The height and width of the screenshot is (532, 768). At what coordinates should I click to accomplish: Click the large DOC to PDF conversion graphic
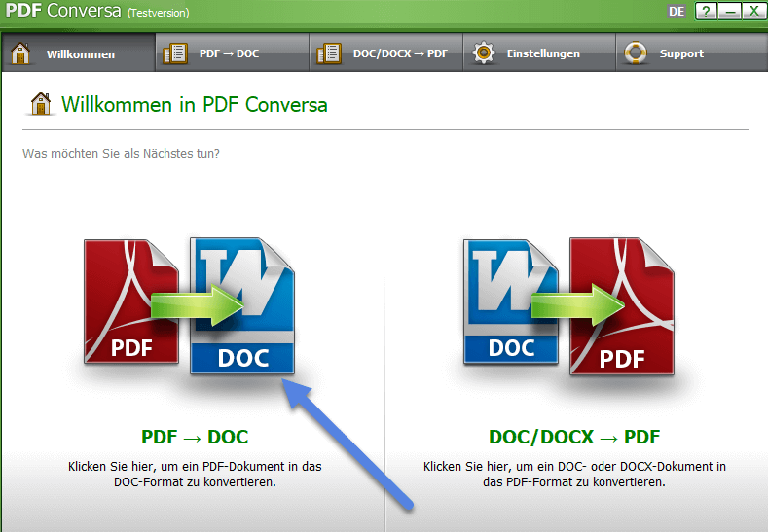tap(568, 307)
